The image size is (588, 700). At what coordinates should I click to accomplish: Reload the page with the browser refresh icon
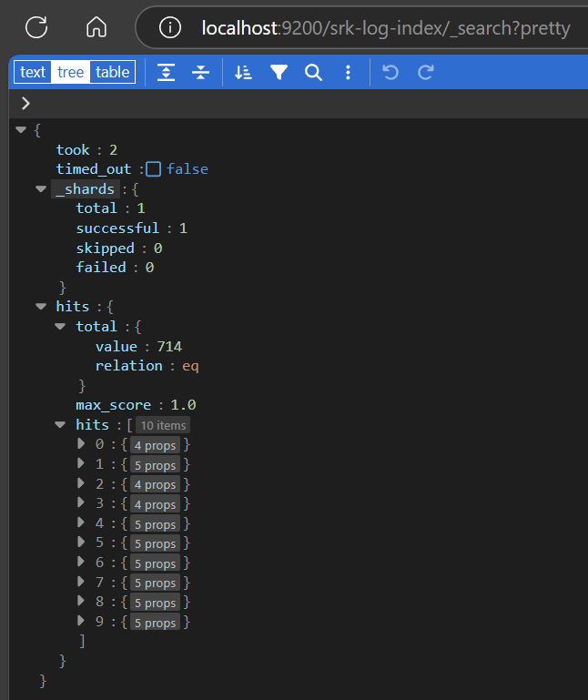pyautogui.click(x=36, y=27)
